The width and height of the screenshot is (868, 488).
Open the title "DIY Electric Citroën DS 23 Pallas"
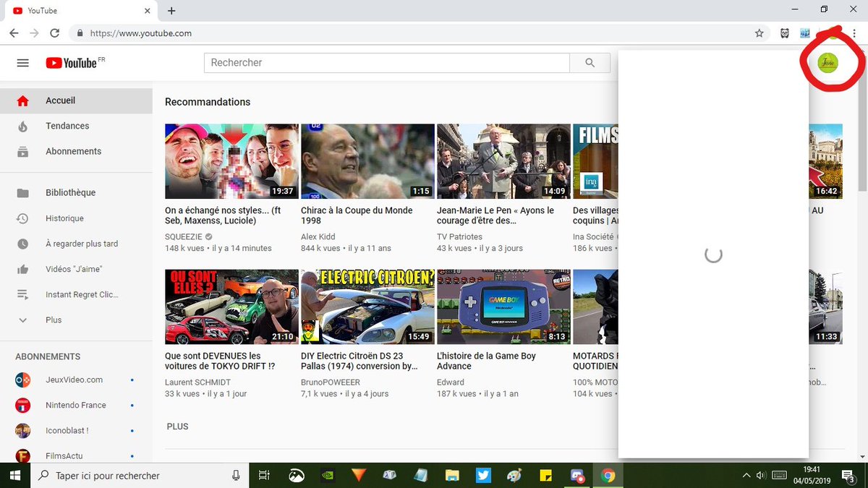(x=359, y=361)
